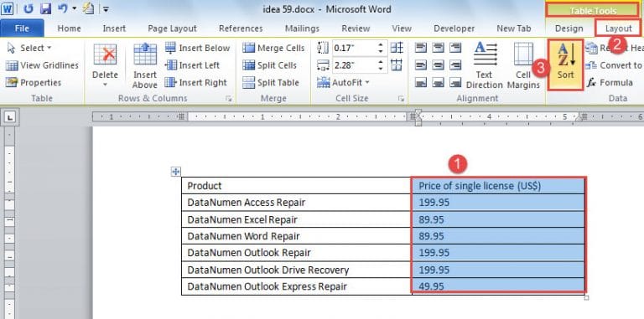The image size is (644, 319).
Task: Expand the Select dropdown
Action: (x=29, y=48)
